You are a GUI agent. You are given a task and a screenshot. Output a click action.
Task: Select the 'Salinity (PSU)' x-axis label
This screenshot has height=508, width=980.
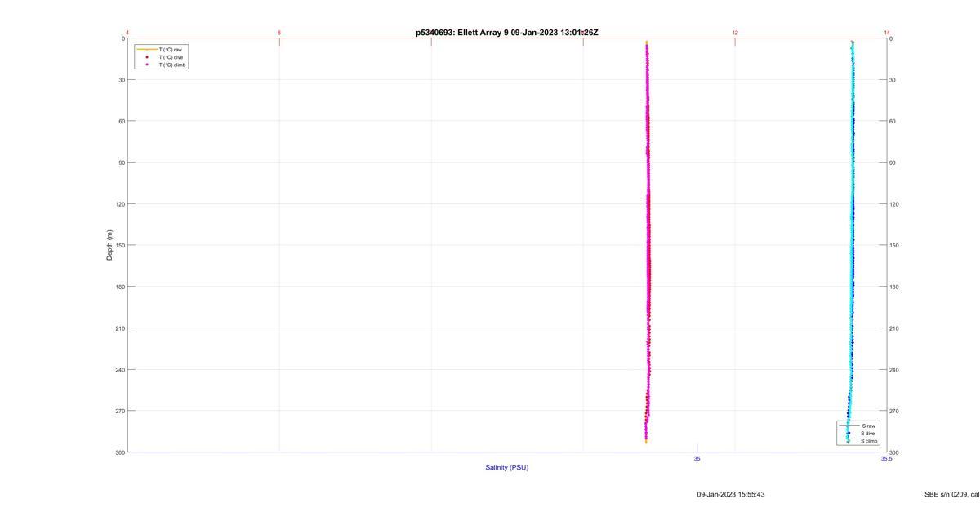507,467
